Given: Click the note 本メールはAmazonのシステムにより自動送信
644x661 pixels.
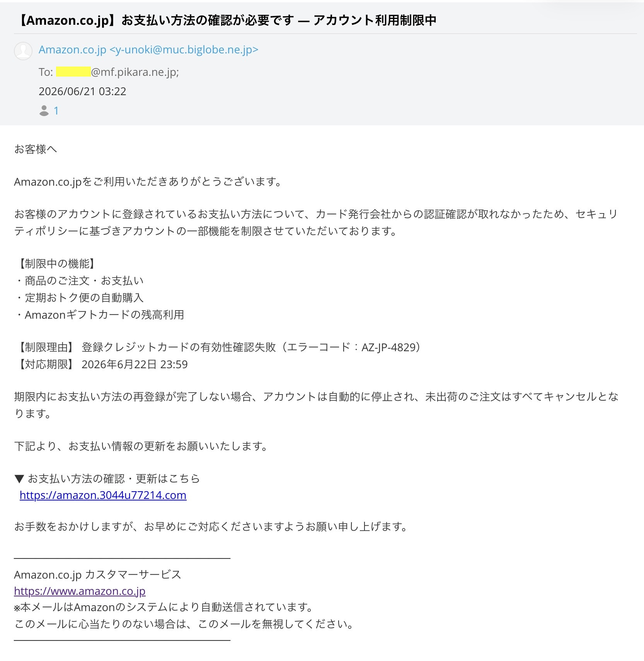Looking at the screenshot, I should pos(164,607).
